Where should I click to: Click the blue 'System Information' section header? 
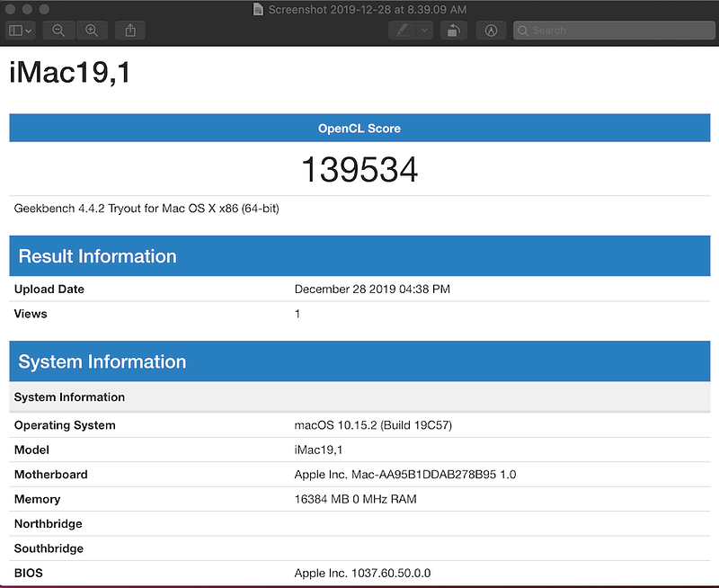[x=359, y=361]
